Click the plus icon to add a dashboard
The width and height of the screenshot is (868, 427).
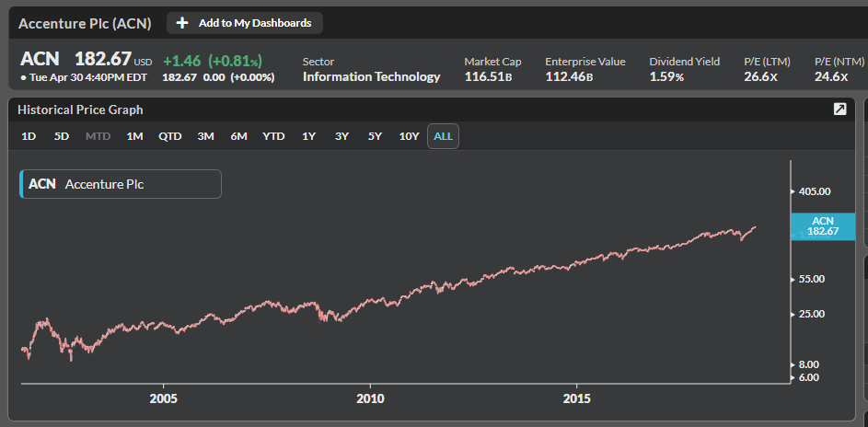(x=182, y=23)
